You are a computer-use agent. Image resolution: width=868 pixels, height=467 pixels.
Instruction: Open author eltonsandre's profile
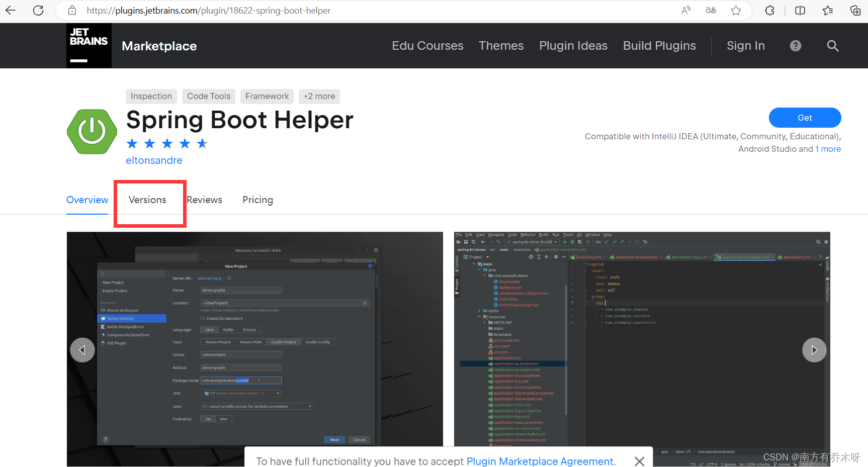point(154,160)
